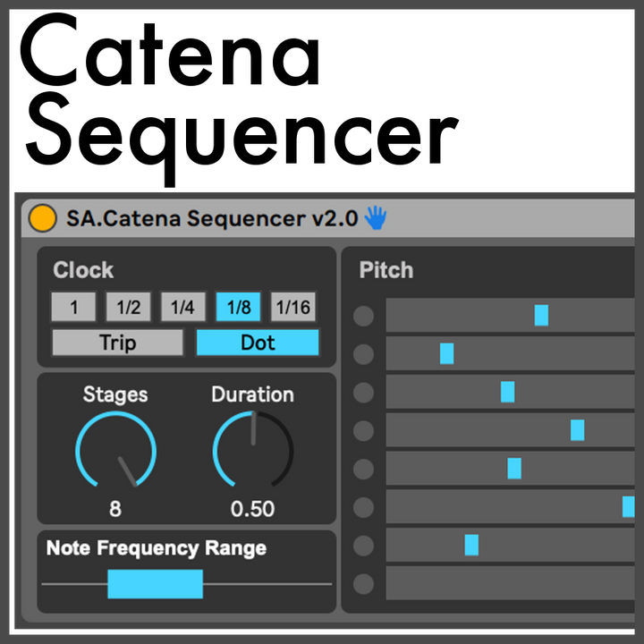Toggle the first pitch row stage circle
644x644 pixels.
click(363, 316)
